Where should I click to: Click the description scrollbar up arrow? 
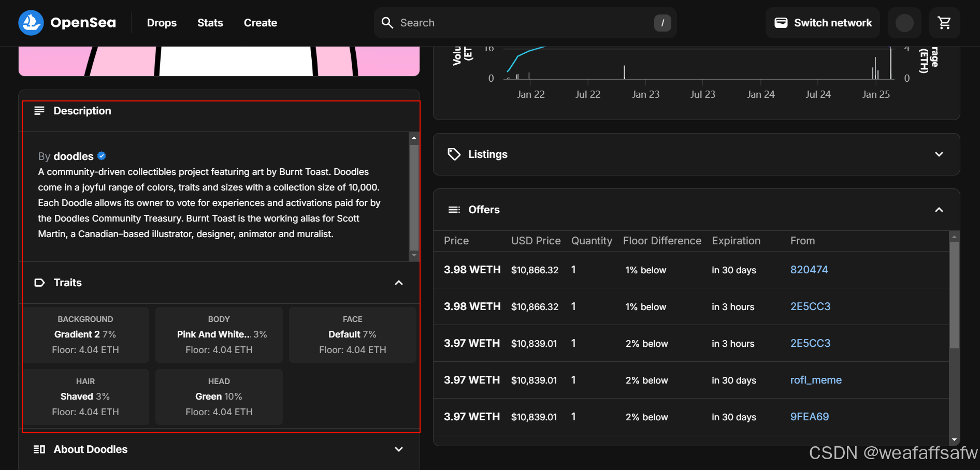(x=414, y=138)
